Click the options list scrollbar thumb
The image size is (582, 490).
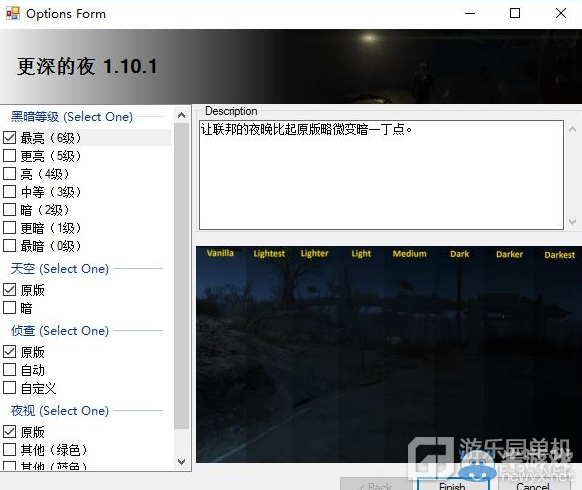click(x=182, y=276)
